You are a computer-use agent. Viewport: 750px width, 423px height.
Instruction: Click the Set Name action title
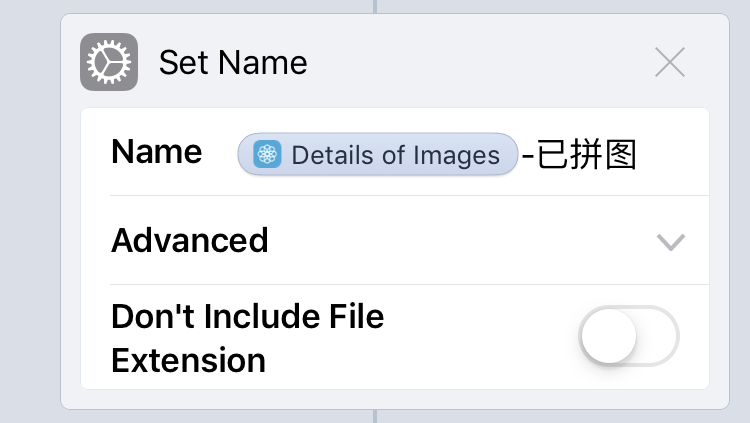coord(233,63)
